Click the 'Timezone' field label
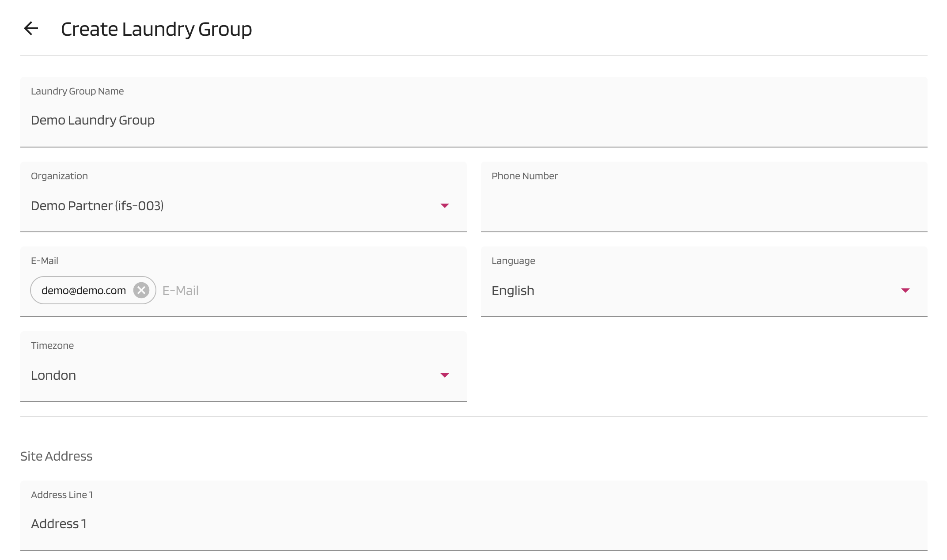Screen dimensions: 947x560 coord(52,346)
